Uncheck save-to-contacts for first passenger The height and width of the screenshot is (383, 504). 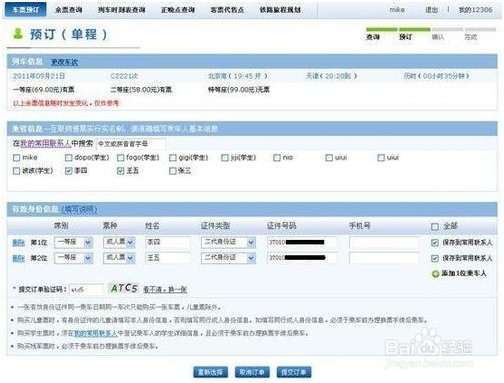435,243
